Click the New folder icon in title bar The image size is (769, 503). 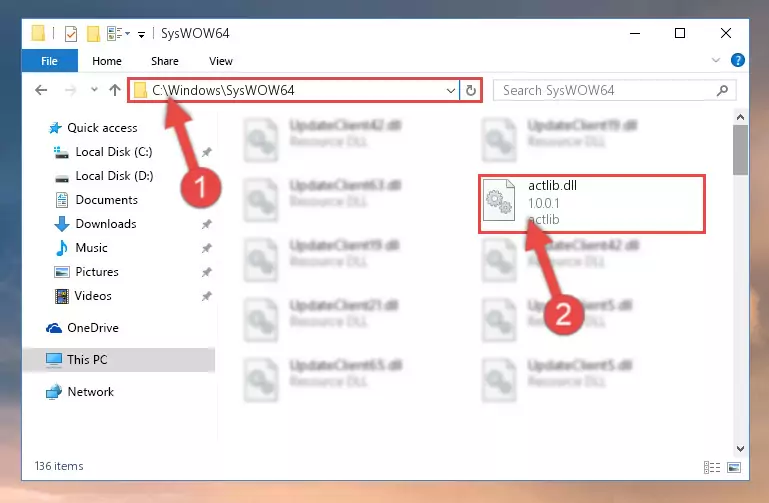(x=93, y=34)
